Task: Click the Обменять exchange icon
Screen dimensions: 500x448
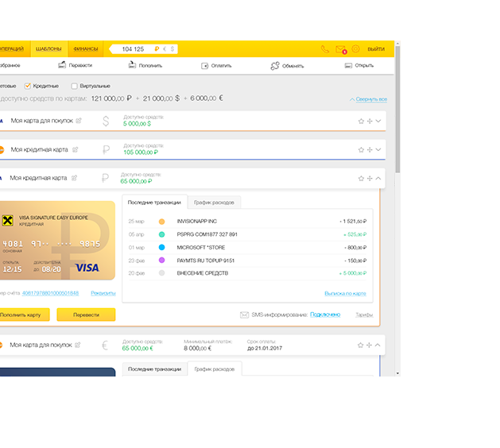Action: pos(275,65)
